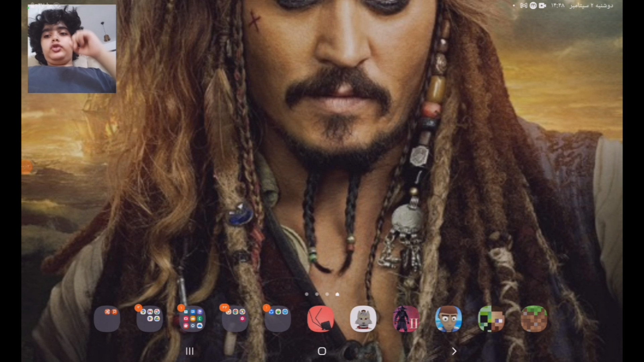Tap the orange edge handle on left side

pos(26,167)
